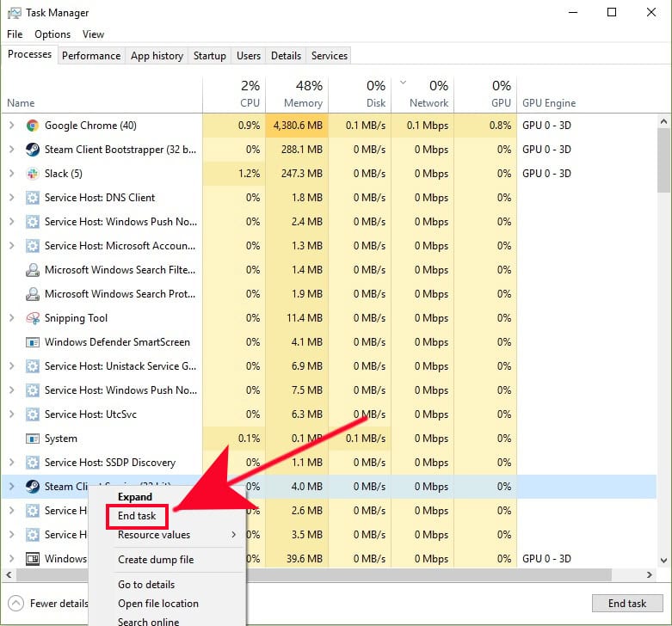The height and width of the screenshot is (626, 672).
Task: Expand the Steam Client Bootstrapper group
Action: pos(11,149)
